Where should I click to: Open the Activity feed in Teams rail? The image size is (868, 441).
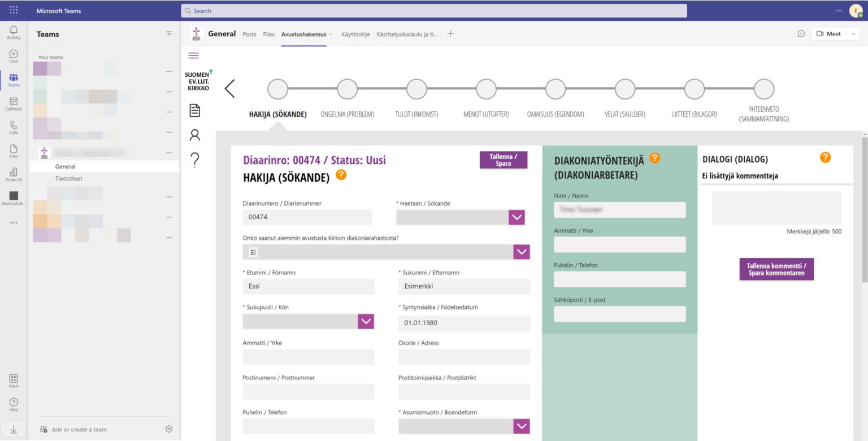click(x=14, y=33)
